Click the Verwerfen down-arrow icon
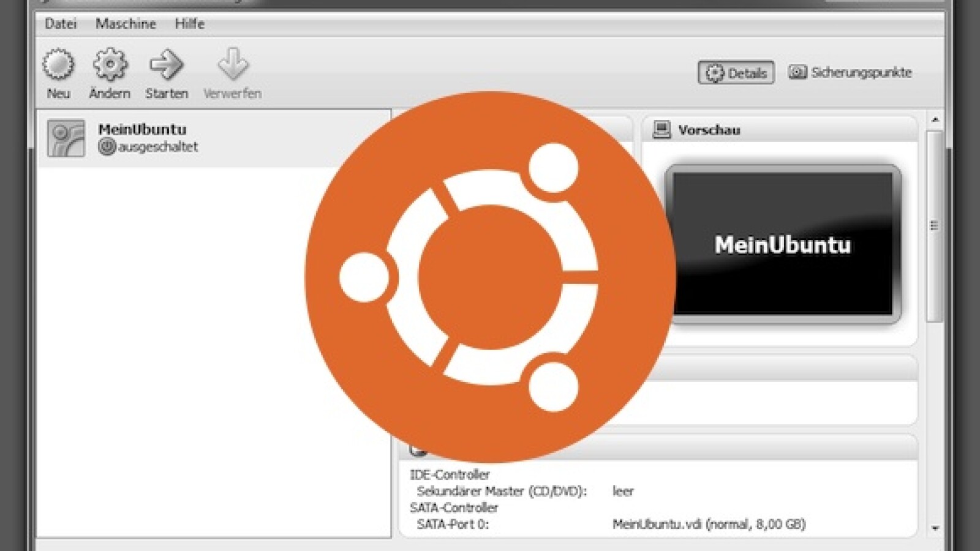This screenshot has height=551, width=980. click(233, 65)
